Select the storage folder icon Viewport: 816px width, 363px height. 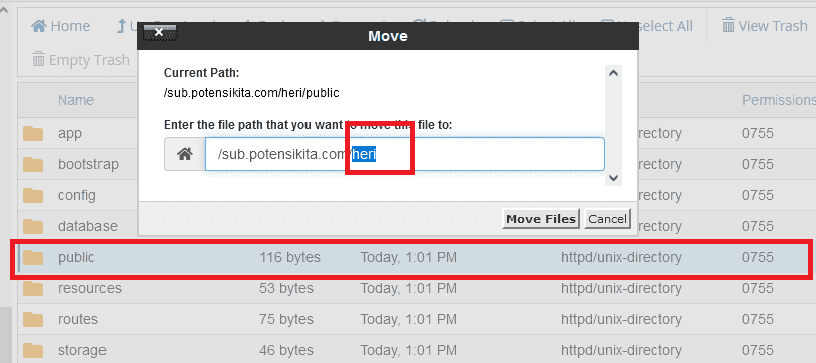click(33, 350)
